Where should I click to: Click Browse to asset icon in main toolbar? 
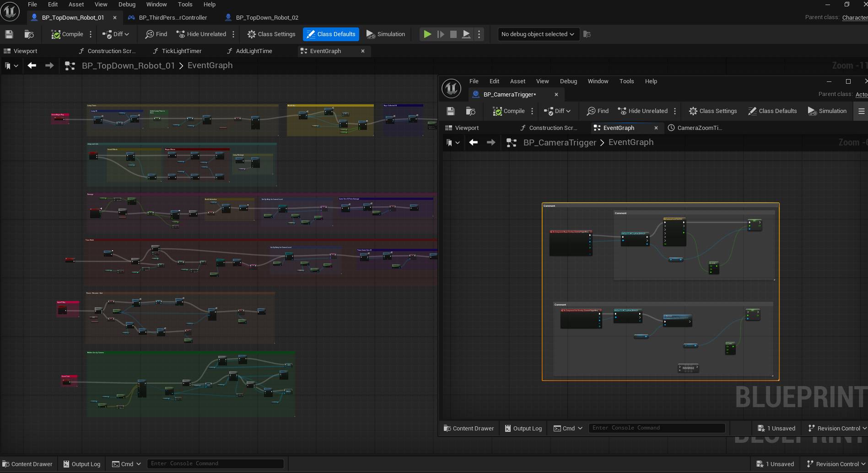point(29,34)
